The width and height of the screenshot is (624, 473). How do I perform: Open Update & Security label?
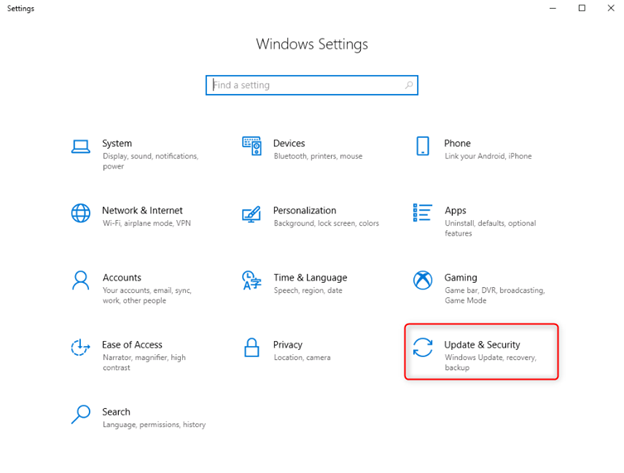482,345
